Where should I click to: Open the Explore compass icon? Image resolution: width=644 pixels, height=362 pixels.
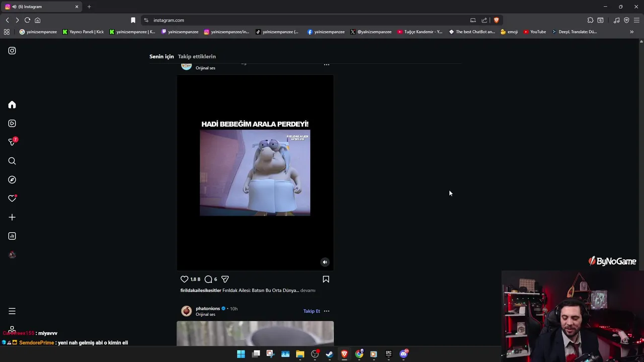[x=12, y=179]
